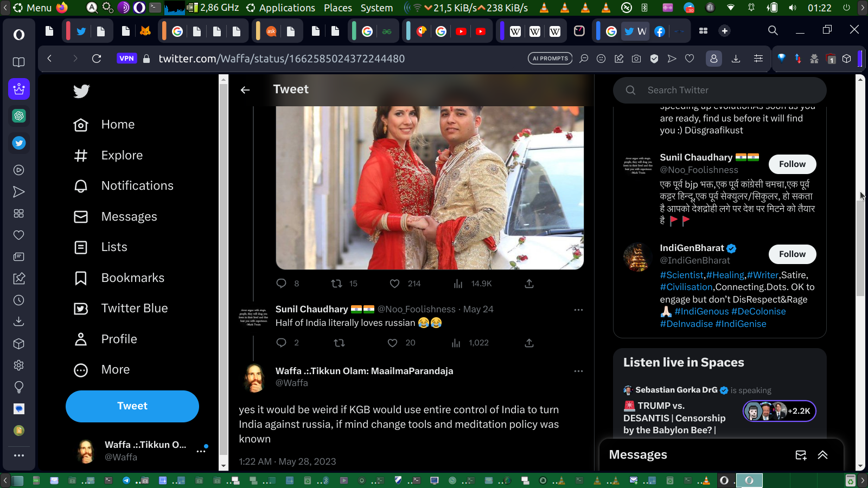Open the System menu
The height and width of the screenshot is (488, 868).
click(376, 8)
